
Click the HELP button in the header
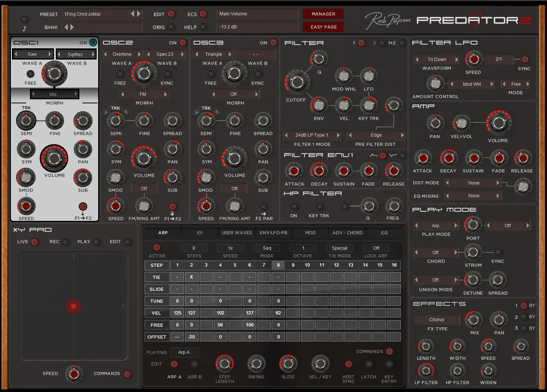[203, 27]
